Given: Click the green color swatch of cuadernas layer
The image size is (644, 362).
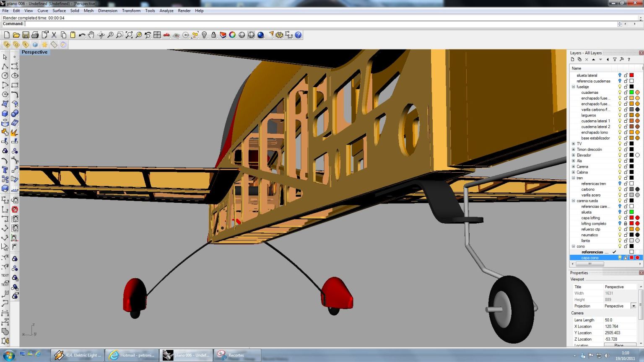Looking at the screenshot, I should (631, 93).
